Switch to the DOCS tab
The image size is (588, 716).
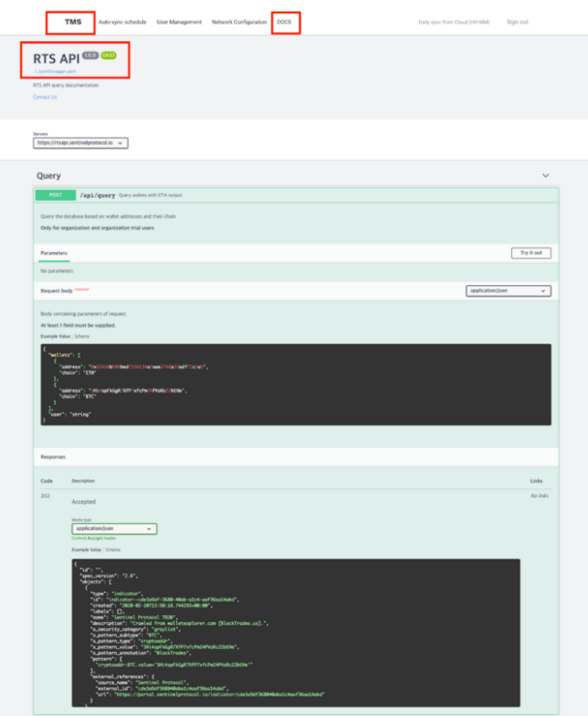pyautogui.click(x=284, y=21)
